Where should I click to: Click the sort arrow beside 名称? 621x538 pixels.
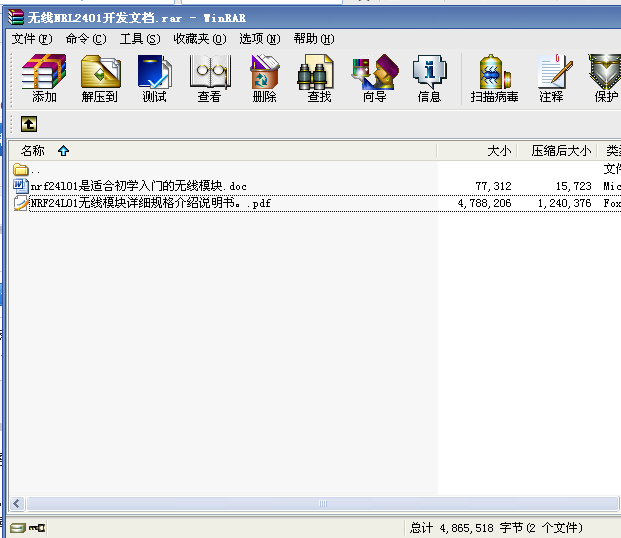63,151
